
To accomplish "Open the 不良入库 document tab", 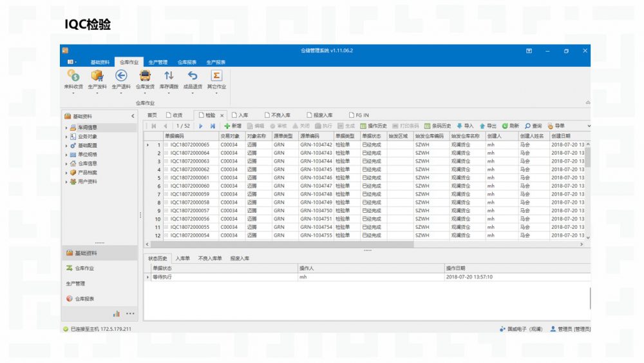I will tap(278, 115).
